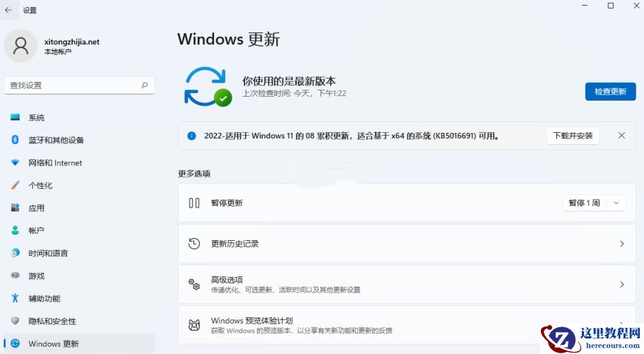Expand 更新历史记录 with its chevron
The image size is (644, 354).
(622, 243)
